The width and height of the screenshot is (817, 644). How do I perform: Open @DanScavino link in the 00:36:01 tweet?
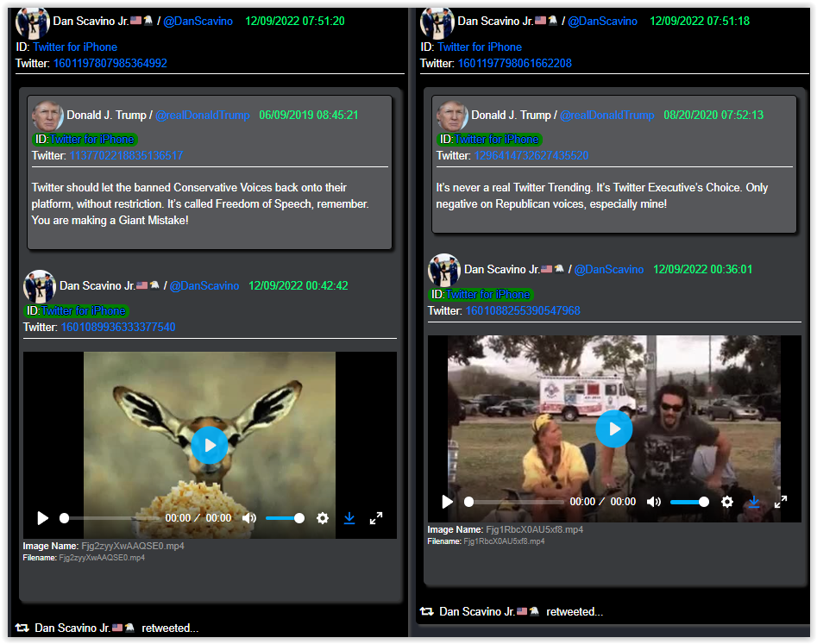click(x=609, y=269)
